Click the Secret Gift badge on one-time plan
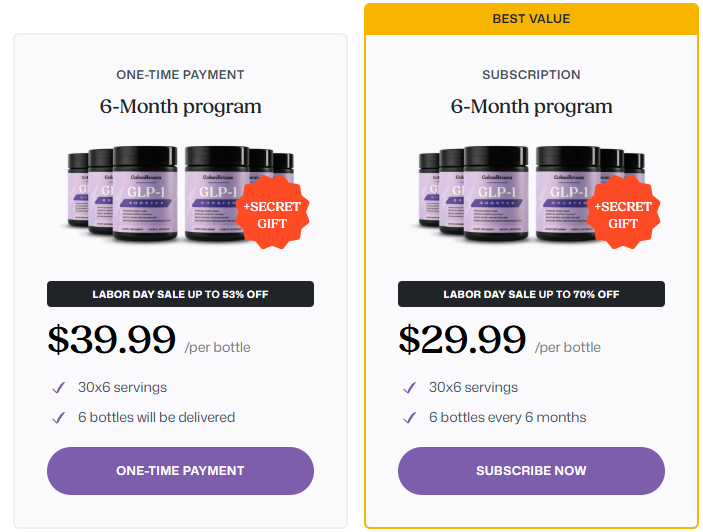The width and height of the screenshot is (703, 532). 272,215
